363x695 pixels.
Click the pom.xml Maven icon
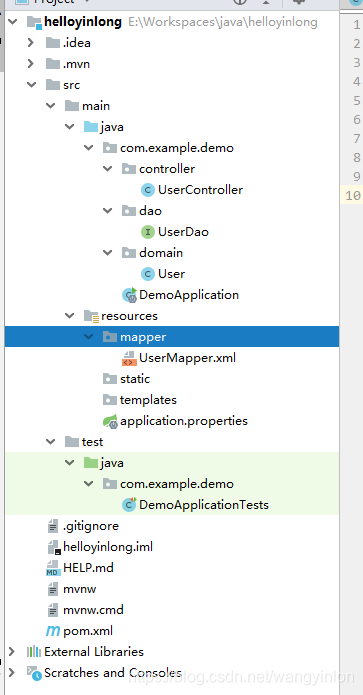53,631
